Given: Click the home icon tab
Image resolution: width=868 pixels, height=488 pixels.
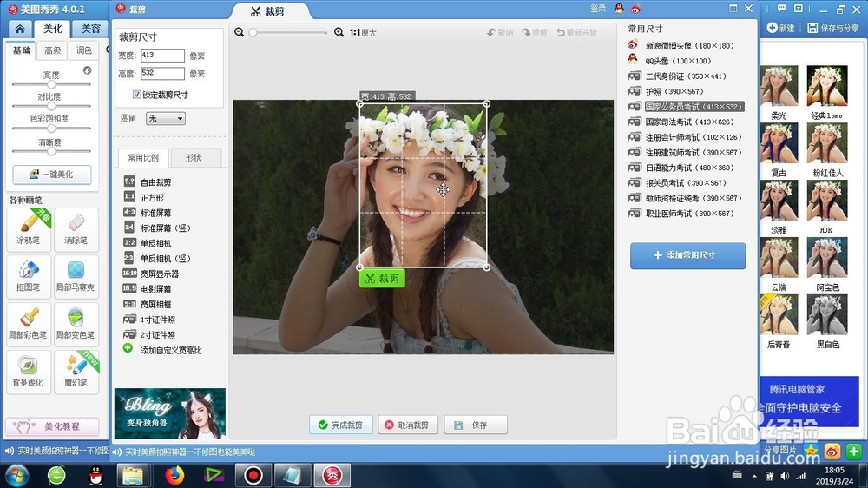Looking at the screenshot, I should click(x=20, y=29).
